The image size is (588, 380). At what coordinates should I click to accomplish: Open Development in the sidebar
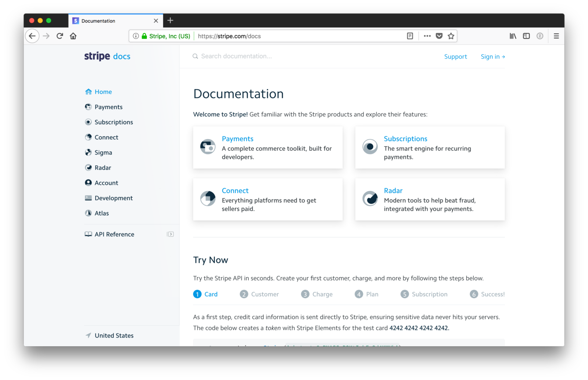[109, 198]
